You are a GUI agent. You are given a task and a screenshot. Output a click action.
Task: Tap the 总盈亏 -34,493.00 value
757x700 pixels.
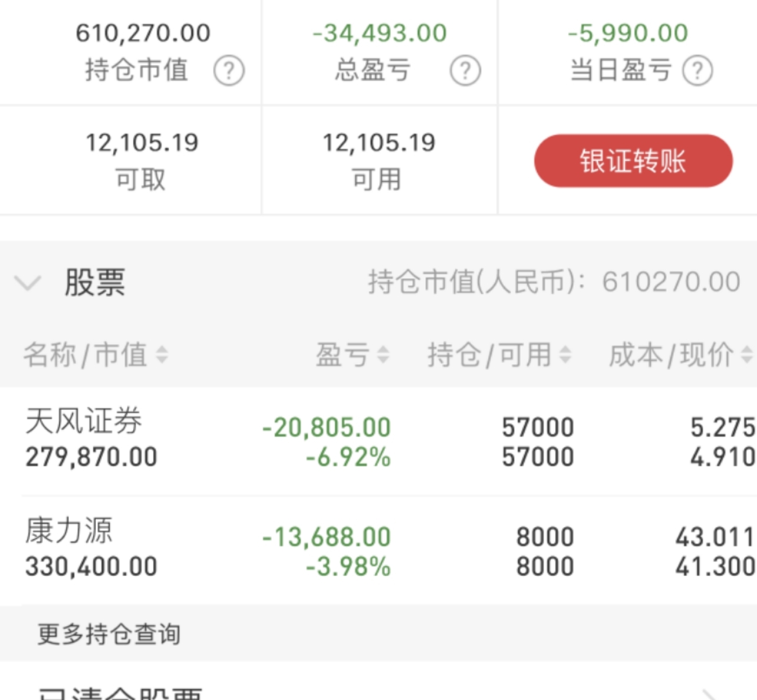[380, 33]
